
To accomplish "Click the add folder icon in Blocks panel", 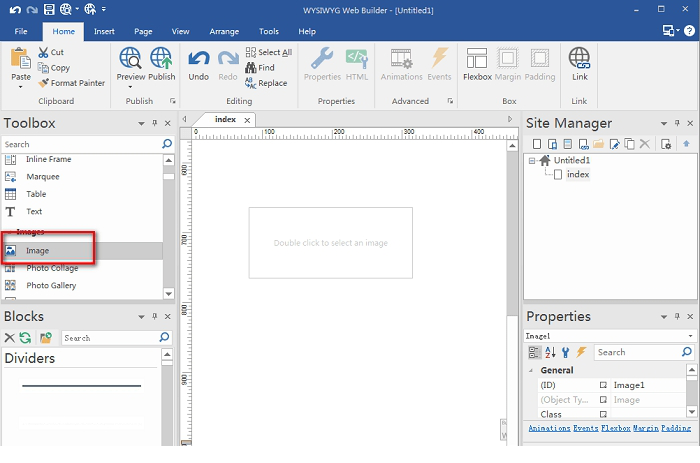I will click(x=46, y=338).
